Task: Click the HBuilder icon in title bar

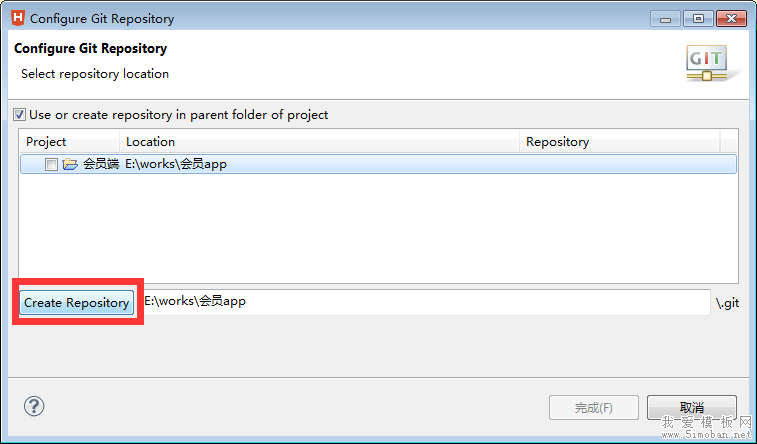Action: (18, 18)
